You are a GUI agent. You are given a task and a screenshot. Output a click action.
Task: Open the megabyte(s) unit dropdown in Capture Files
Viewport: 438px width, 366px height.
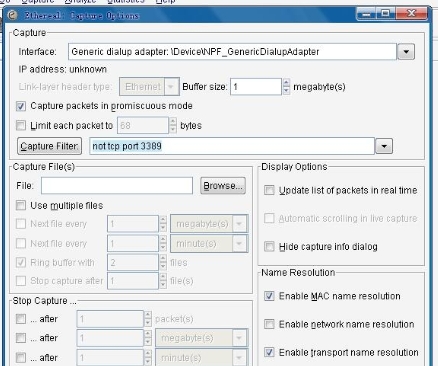pyautogui.click(x=209, y=224)
